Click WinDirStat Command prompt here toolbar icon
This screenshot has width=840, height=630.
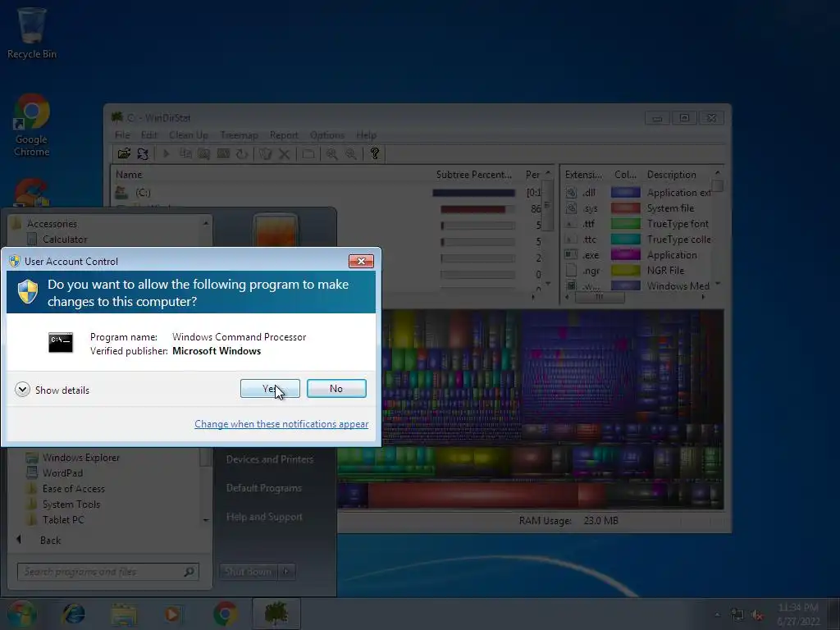coord(223,154)
